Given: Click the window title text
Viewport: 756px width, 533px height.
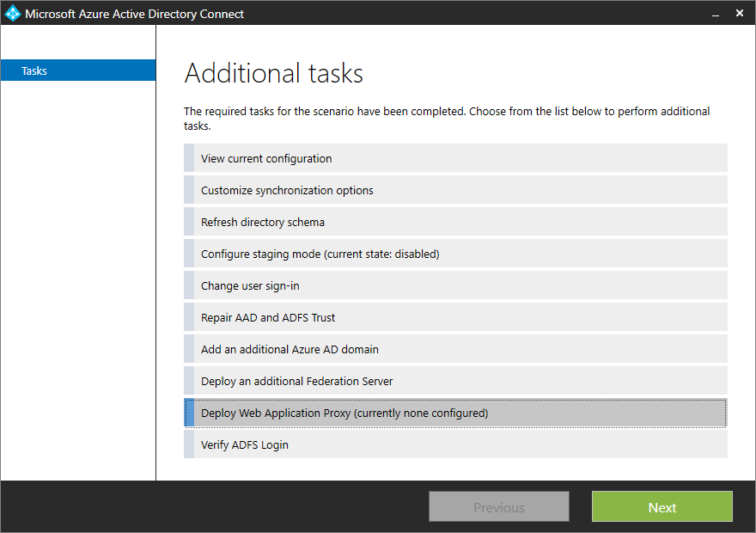Looking at the screenshot, I should 134,14.
